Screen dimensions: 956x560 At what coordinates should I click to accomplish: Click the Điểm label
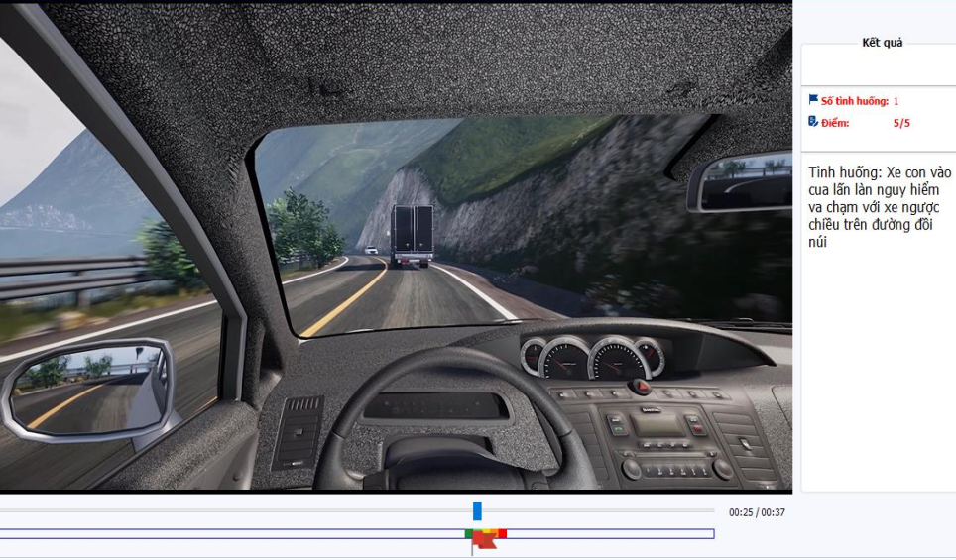click(836, 123)
